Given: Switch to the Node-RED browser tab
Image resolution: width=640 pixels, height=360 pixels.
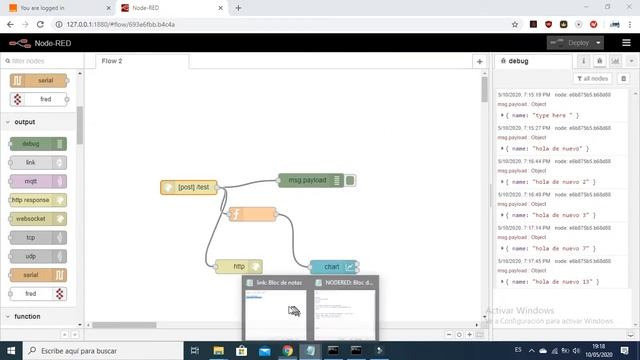Looking at the screenshot, I should coord(172,8).
